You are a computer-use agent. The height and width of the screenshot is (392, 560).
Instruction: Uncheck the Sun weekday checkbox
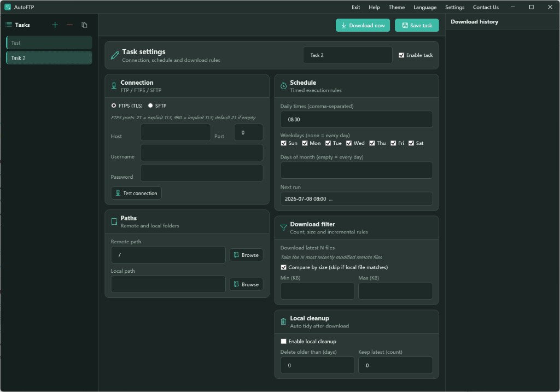click(284, 143)
